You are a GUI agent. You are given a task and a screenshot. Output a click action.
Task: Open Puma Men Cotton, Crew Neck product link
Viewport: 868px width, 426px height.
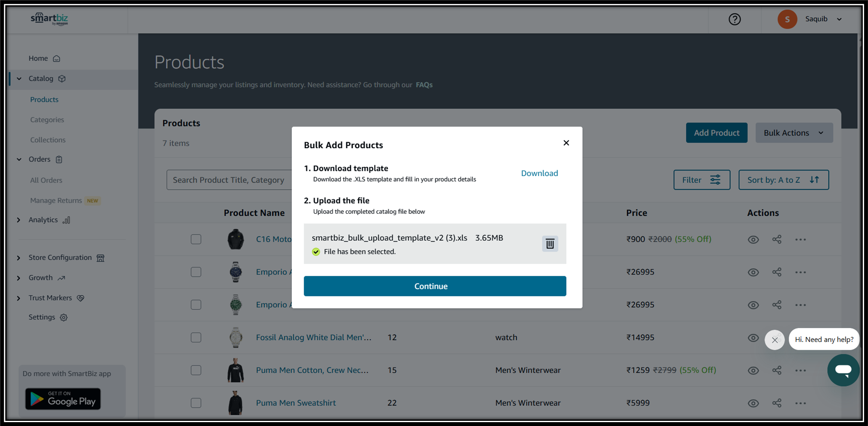coord(312,370)
